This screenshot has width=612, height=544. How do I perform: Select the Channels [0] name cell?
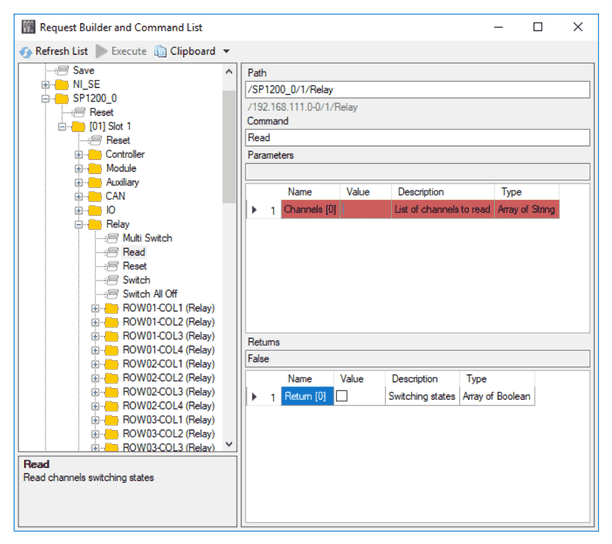click(x=310, y=210)
